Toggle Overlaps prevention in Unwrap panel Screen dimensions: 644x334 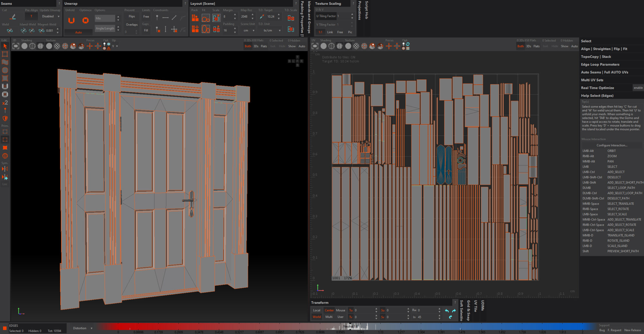(132, 25)
